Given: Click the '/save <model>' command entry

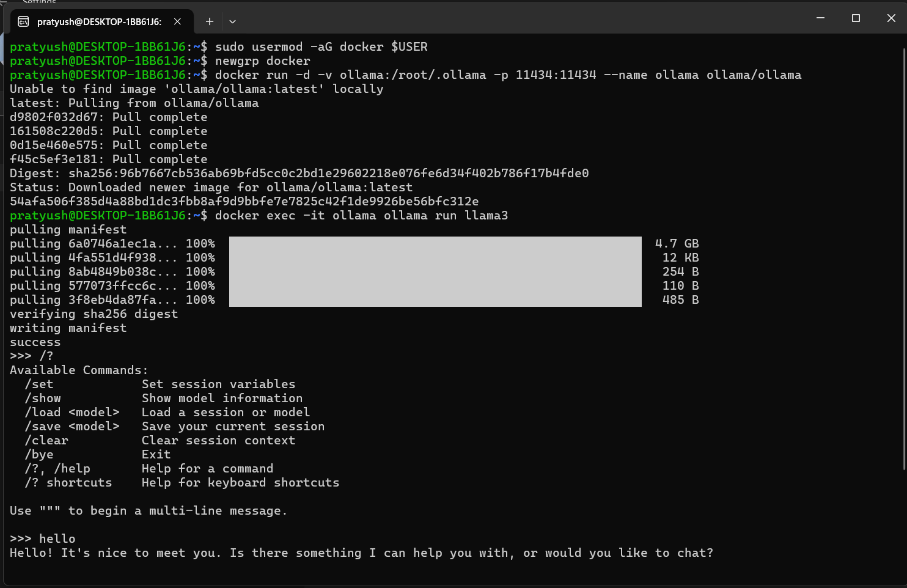Looking at the screenshot, I should [x=72, y=427].
